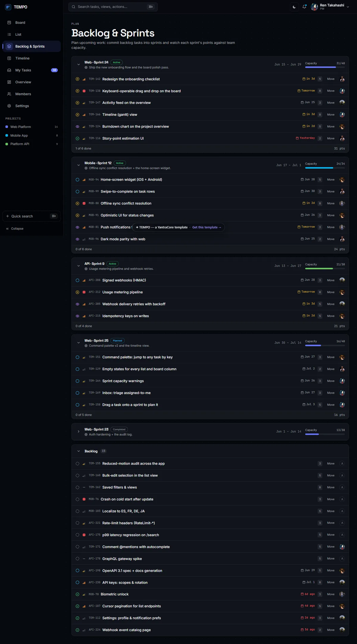The height and width of the screenshot is (644, 357).
Task: Click Jul 2 due date on Empty states task
Action: pyautogui.click(x=309, y=369)
